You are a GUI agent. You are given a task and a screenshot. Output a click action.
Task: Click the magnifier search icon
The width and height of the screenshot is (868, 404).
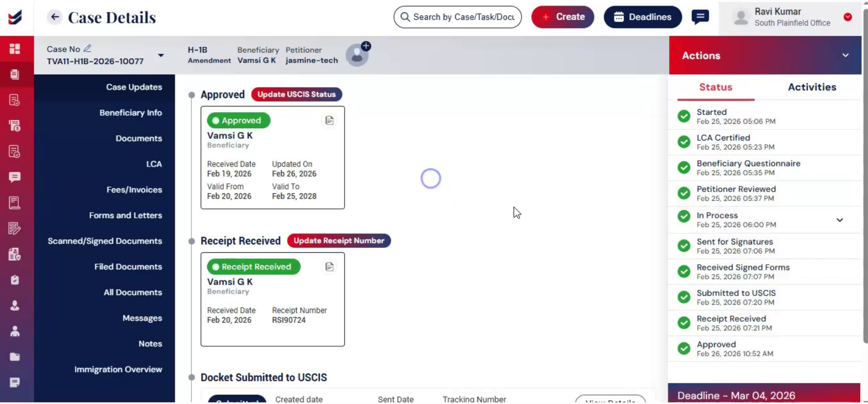point(405,17)
